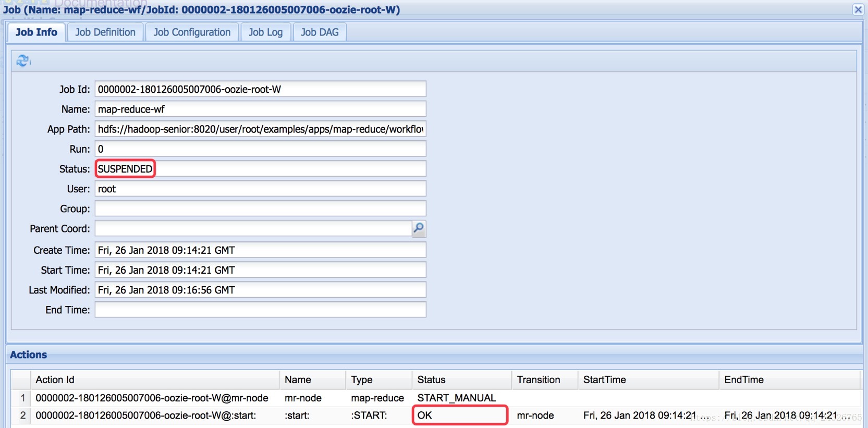Click the App Path field

(x=260, y=129)
